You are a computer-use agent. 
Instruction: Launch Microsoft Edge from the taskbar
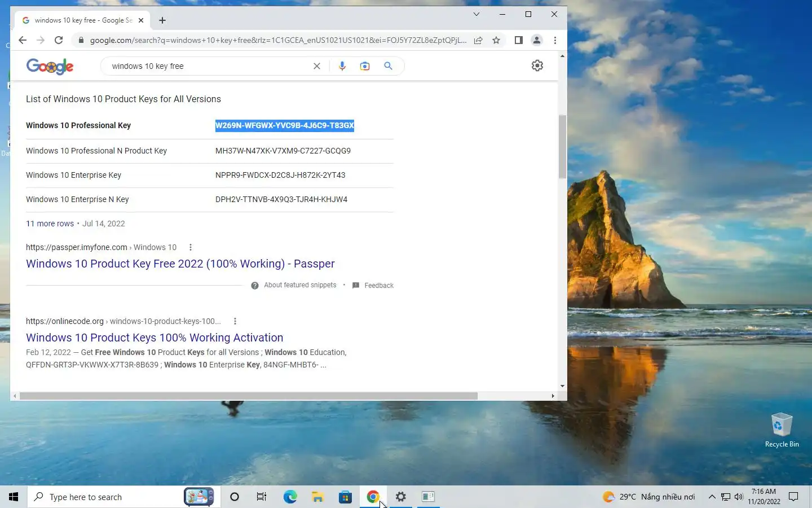290,497
